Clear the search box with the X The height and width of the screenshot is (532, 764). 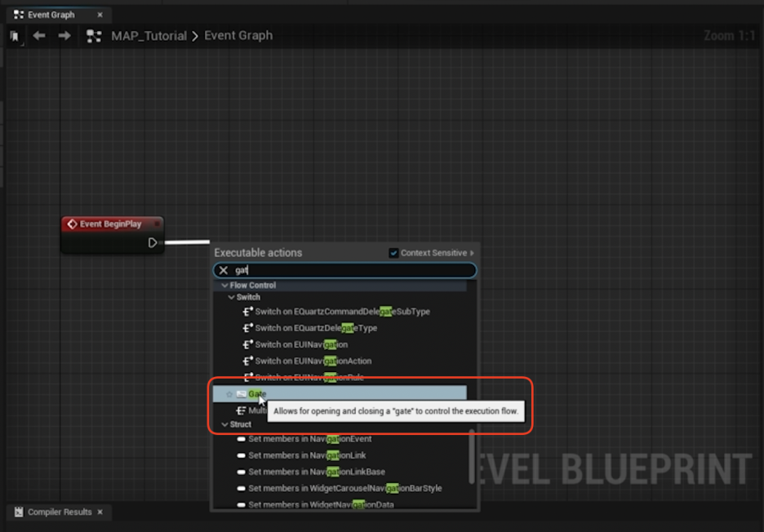coord(224,270)
